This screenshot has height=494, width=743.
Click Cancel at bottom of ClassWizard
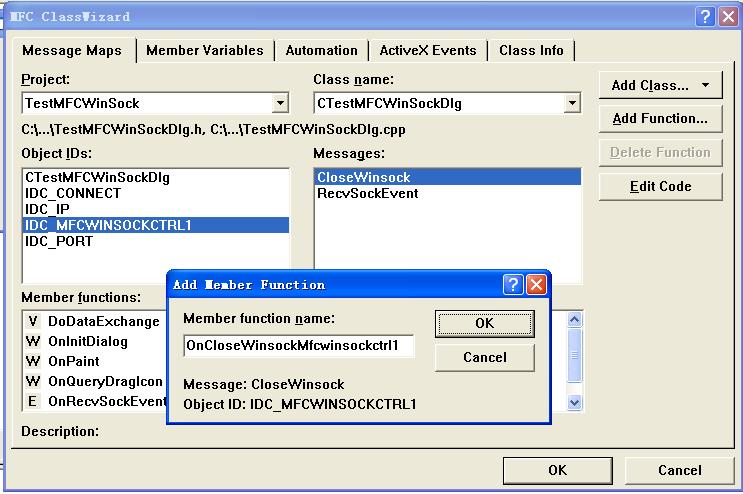680,470
